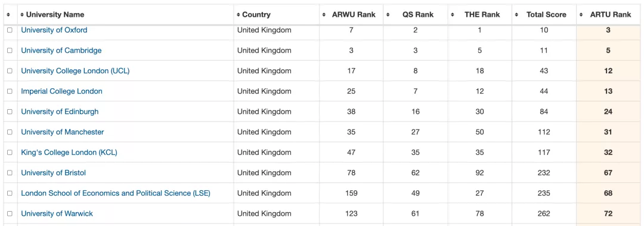Sort table by ARWU Rank arrows
This screenshot has height=226, width=644.
coord(324,15)
